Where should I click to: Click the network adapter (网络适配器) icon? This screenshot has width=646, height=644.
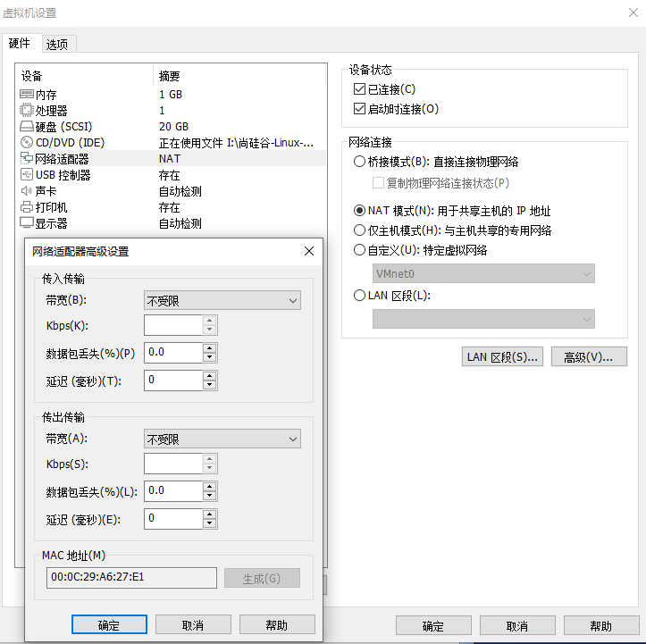click(x=27, y=158)
